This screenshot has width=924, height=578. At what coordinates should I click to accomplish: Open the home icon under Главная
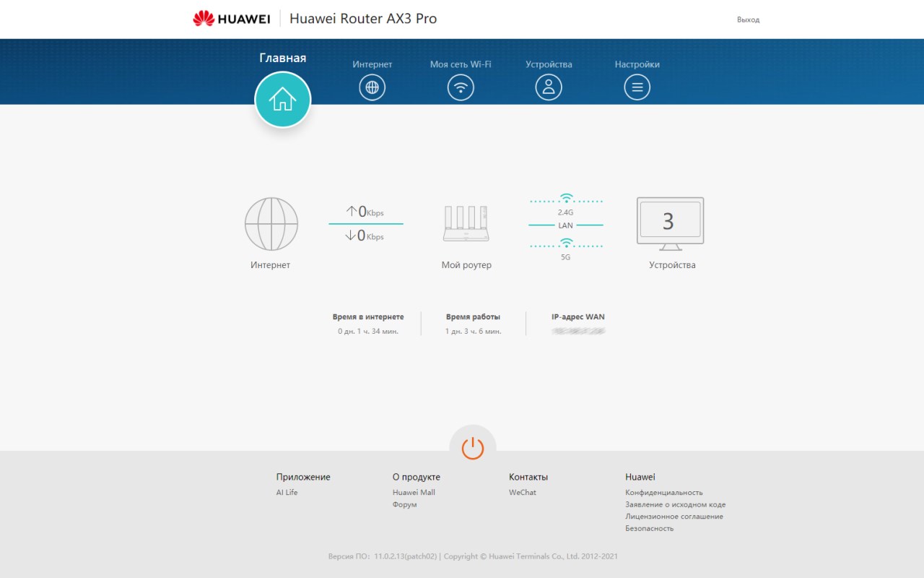[283, 100]
